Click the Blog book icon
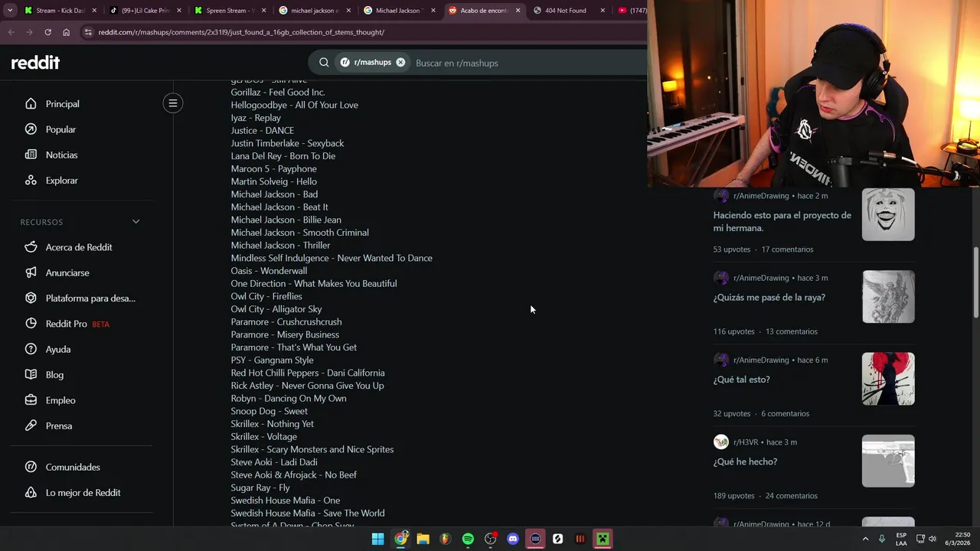The width and height of the screenshot is (980, 551). pyautogui.click(x=31, y=375)
